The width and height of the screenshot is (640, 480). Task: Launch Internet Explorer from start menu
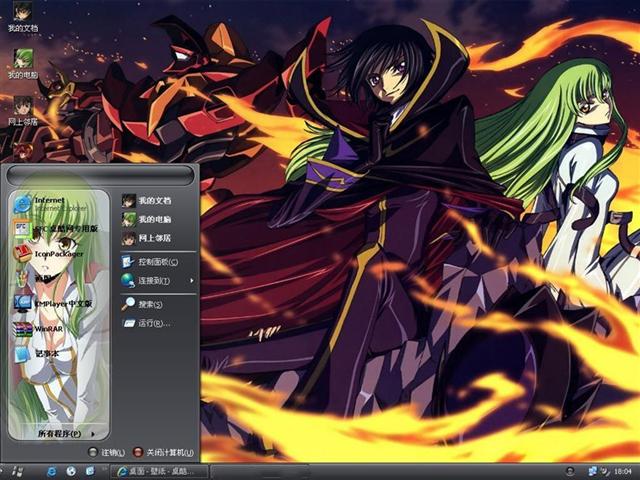coord(52,204)
